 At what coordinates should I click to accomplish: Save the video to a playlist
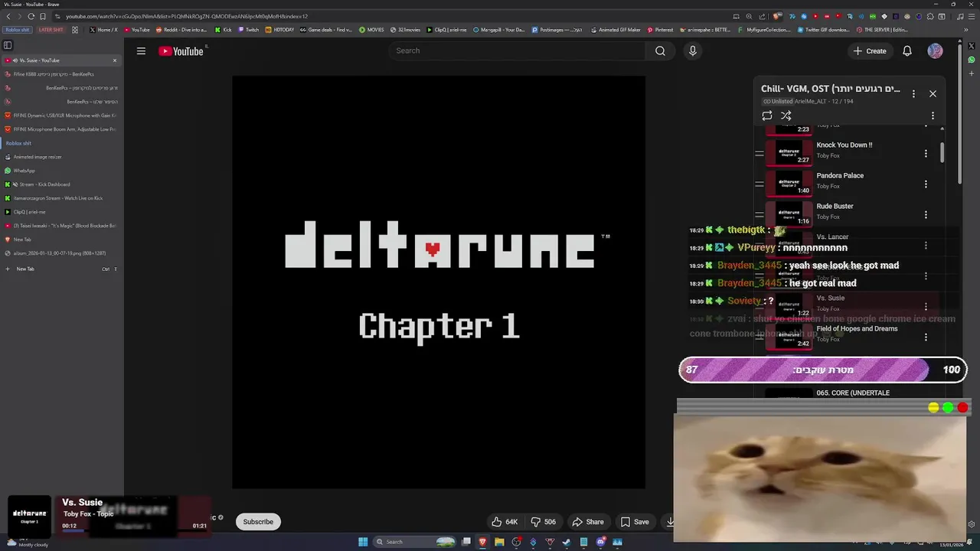click(635, 522)
